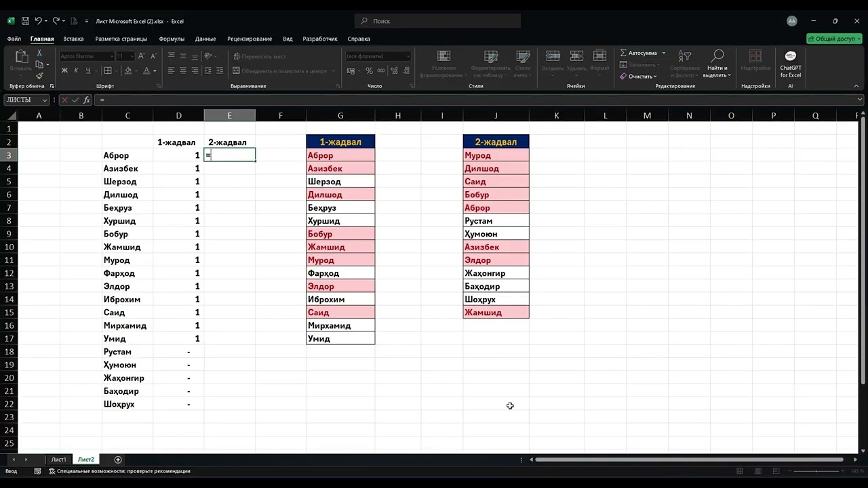Click the cancel X in the formula bar
The image size is (868, 488).
pos(65,100)
